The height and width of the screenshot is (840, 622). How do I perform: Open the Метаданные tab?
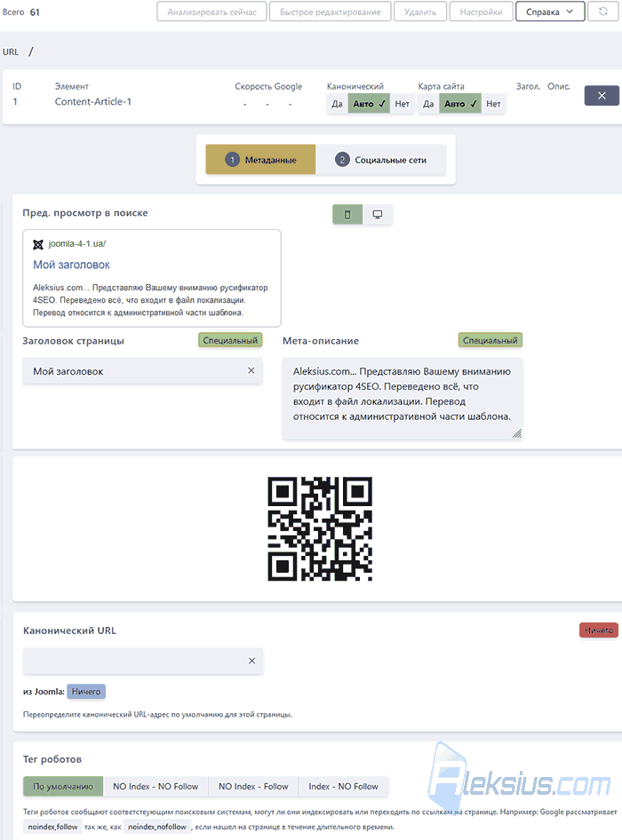point(260,160)
